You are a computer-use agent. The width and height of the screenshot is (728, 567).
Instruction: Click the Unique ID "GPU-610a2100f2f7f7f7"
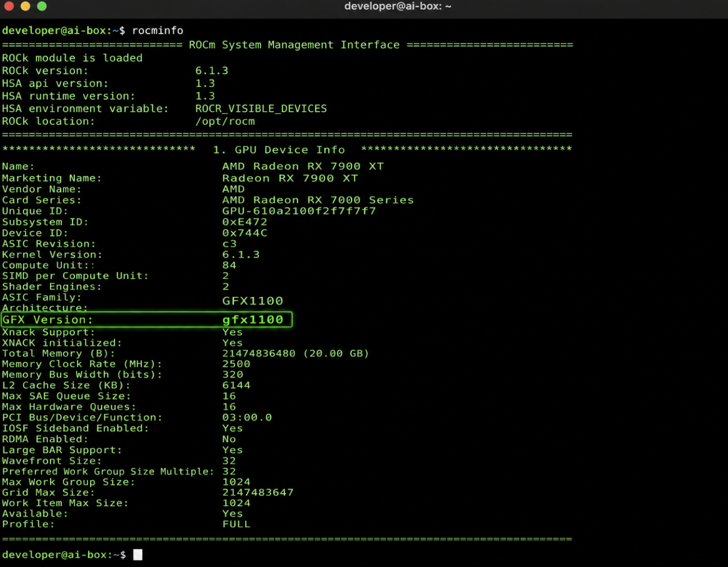coord(299,211)
